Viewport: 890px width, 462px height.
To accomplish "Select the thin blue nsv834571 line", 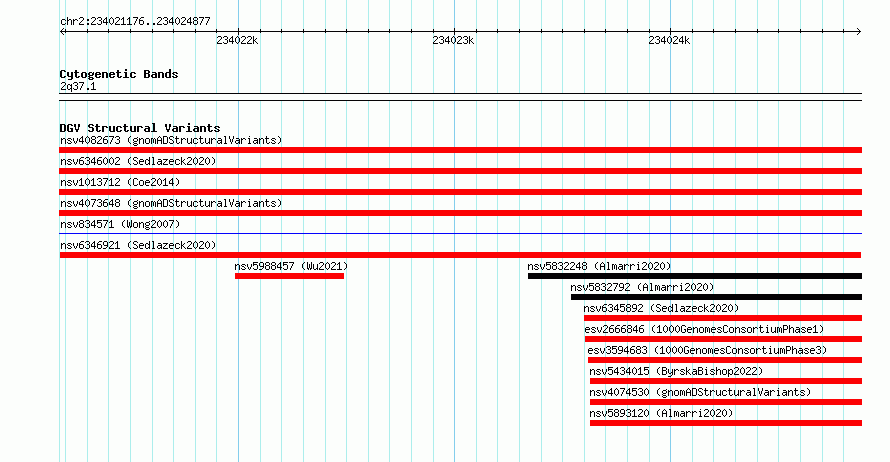I will (x=460, y=233).
